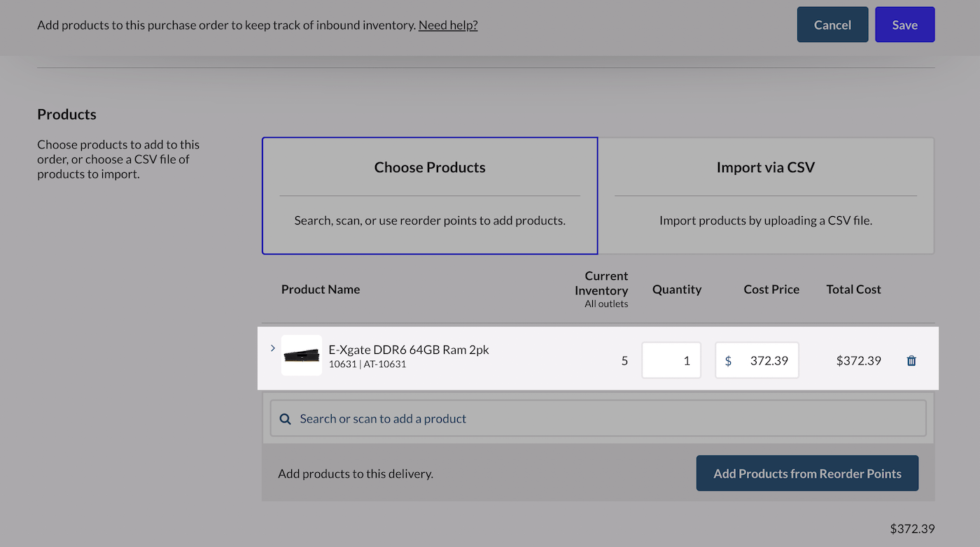Click the Product Name column header
980x547 pixels.
(321, 290)
